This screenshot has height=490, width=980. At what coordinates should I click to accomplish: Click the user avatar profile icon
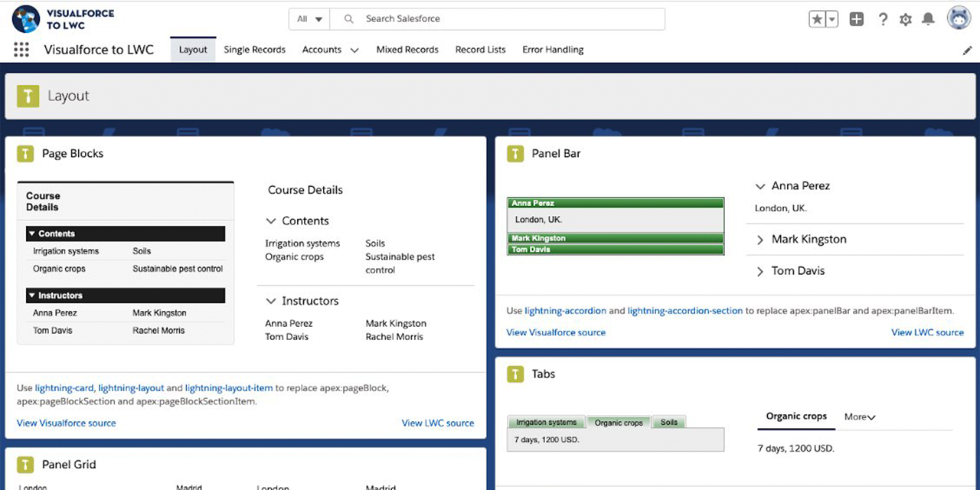959,18
